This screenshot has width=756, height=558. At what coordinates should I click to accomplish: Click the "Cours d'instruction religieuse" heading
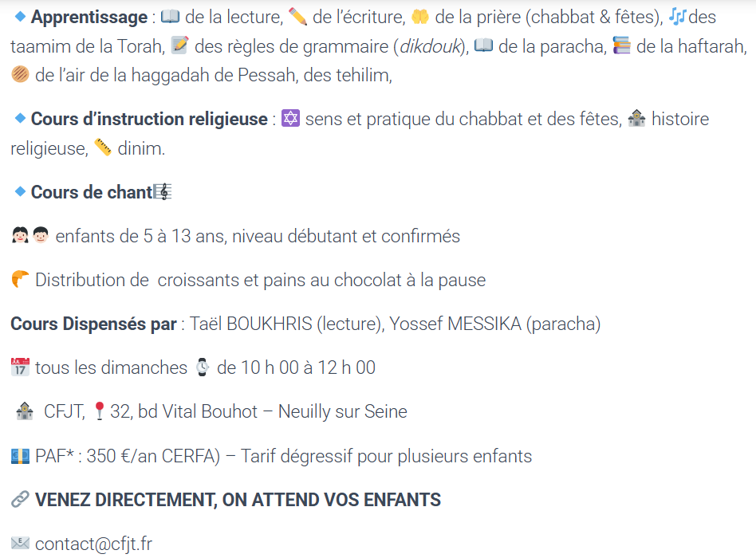tap(149, 119)
